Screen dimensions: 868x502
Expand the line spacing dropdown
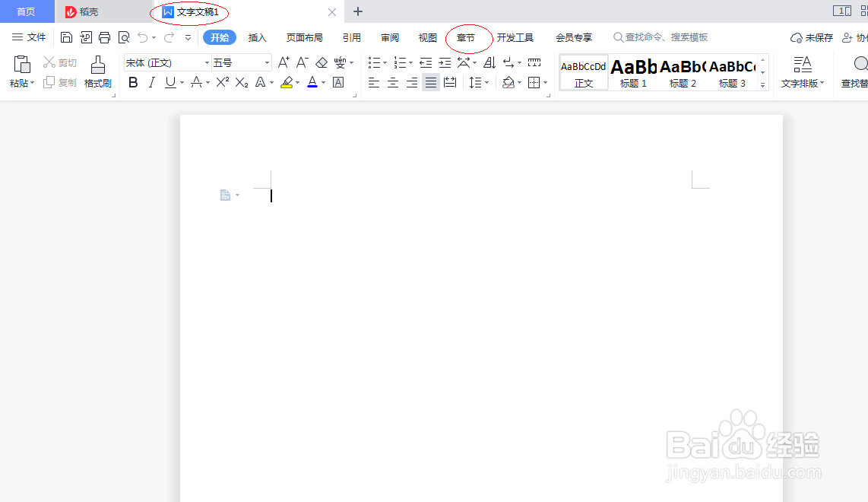tap(486, 83)
